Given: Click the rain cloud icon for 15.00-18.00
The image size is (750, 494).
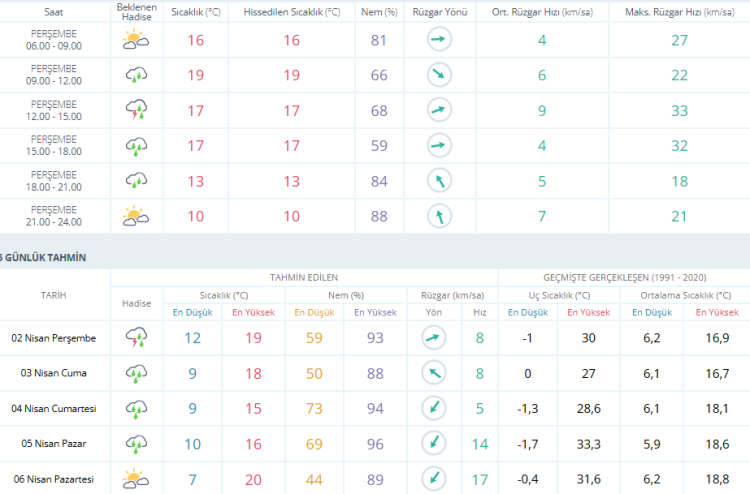Looking at the screenshot, I should click(x=136, y=146).
